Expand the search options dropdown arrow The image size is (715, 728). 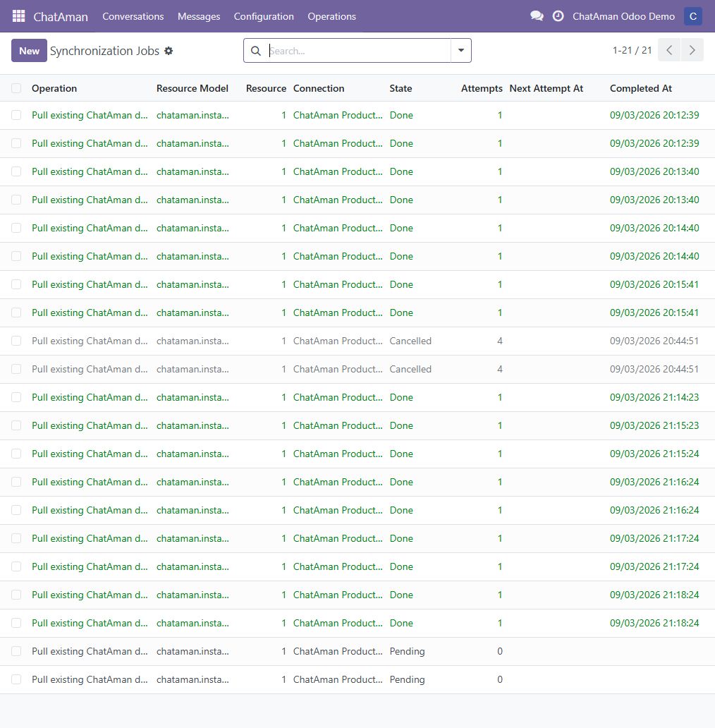coord(461,51)
